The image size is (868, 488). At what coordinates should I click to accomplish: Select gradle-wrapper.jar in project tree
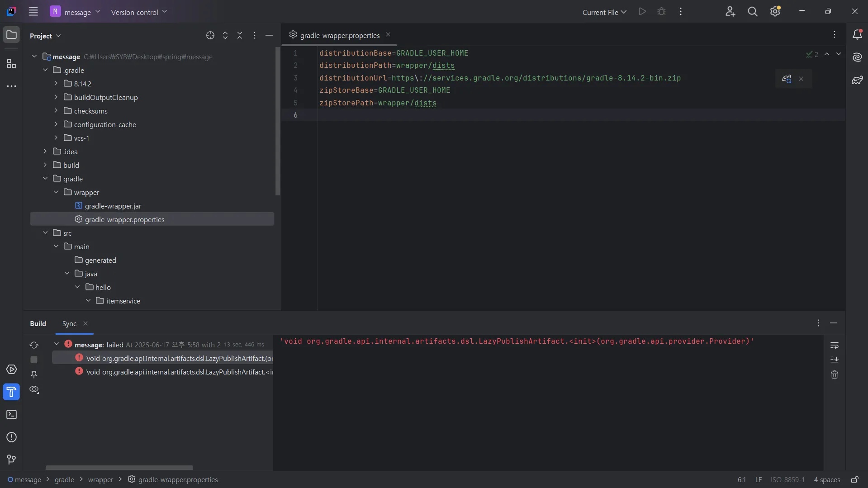(x=113, y=206)
